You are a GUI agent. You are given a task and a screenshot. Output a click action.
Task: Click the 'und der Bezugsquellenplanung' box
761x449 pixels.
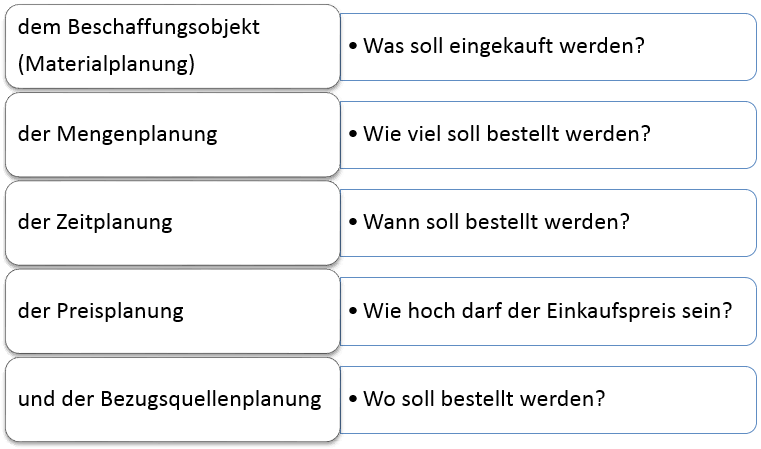(x=172, y=398)
